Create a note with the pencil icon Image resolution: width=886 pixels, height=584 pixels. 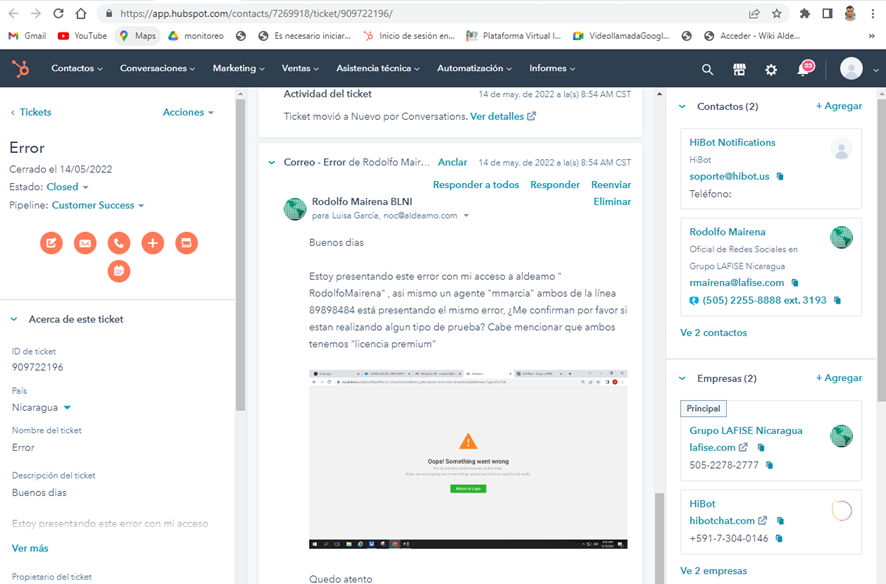(x=51, y=243)
